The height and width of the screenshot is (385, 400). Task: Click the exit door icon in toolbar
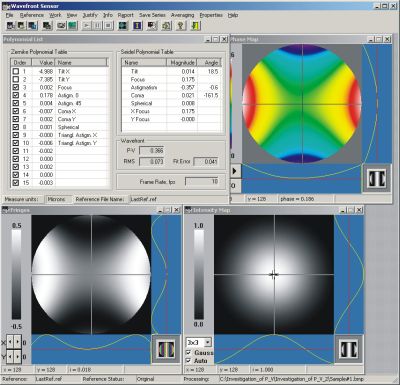[x=195, y=25]
